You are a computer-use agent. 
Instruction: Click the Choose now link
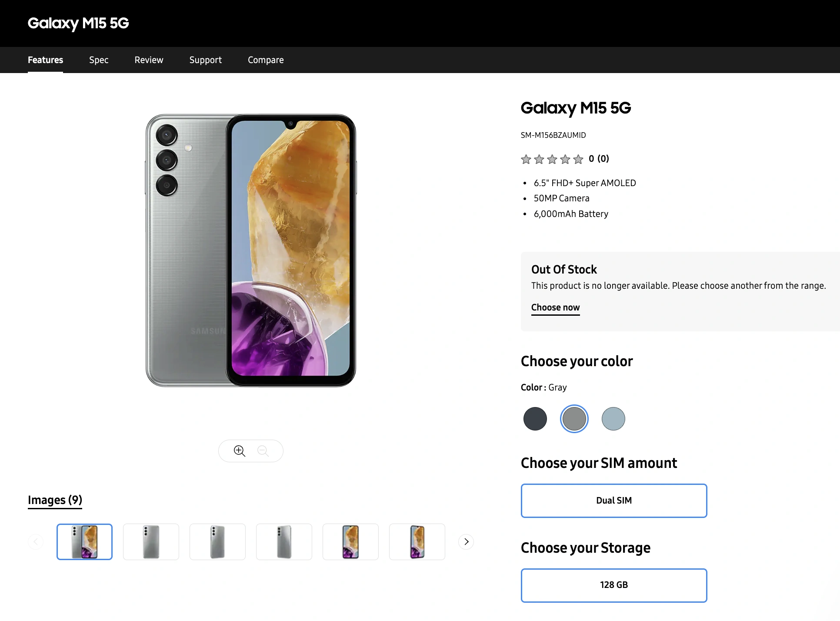click(x=555, y=307)
